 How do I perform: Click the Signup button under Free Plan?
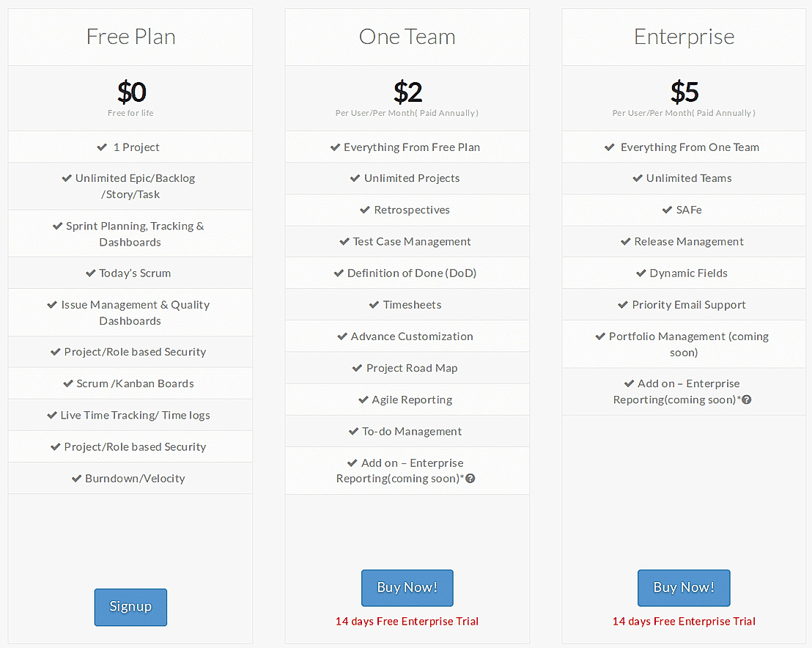tap(130, 607)
